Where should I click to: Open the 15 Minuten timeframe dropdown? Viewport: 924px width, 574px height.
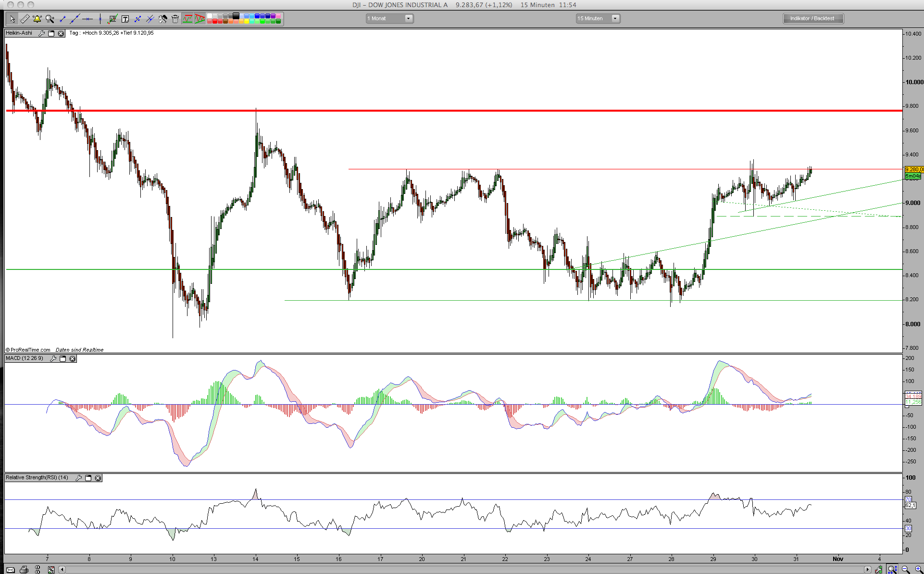click(x=598, y=19)
